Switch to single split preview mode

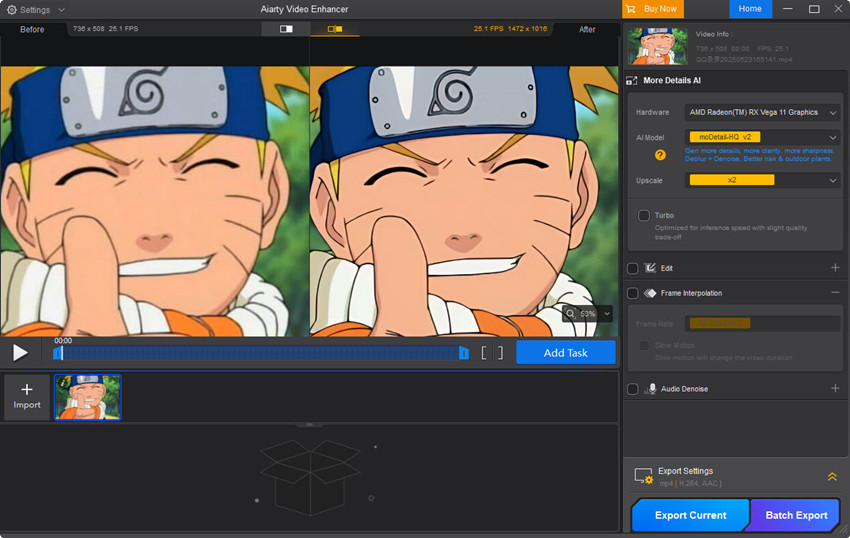click(x=286, y=29)
